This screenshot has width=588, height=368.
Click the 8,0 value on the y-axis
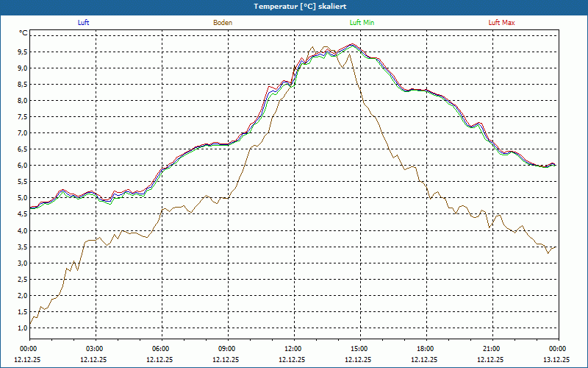[23, 101]
